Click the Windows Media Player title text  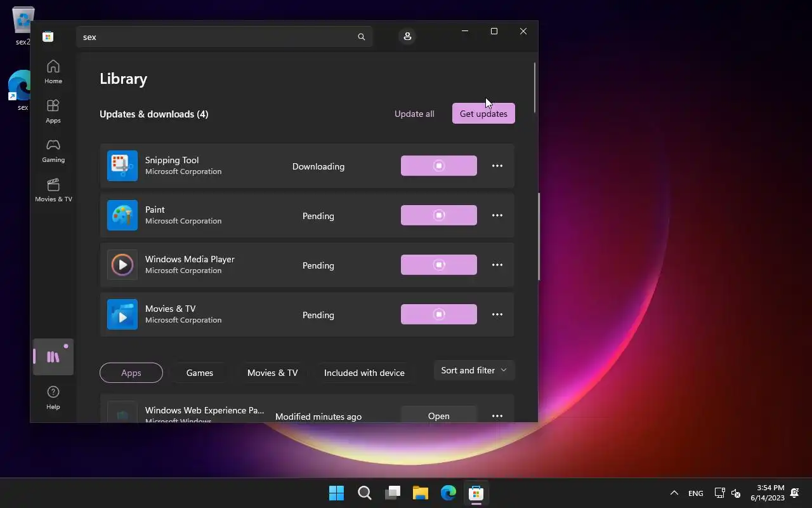[x=190, y=259]
